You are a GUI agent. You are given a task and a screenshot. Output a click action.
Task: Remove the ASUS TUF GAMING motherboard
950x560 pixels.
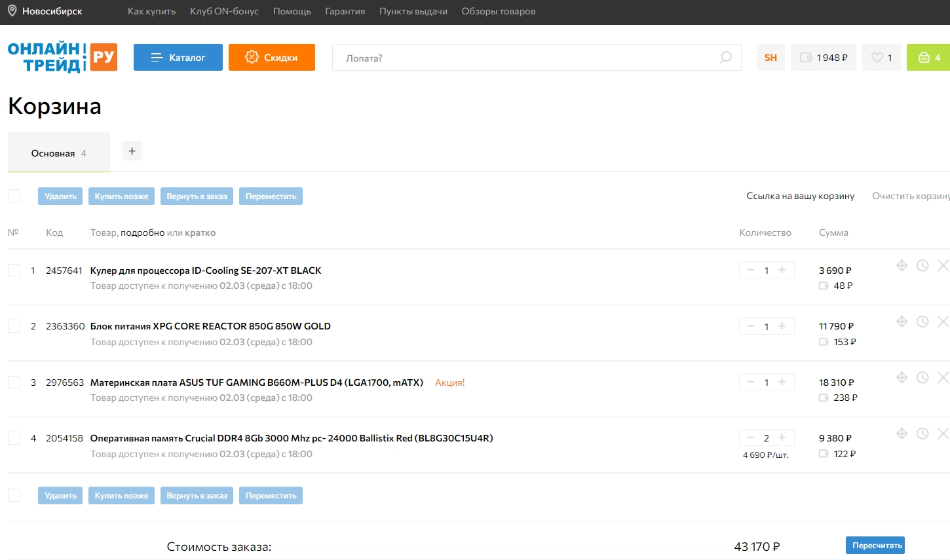(x=943, y=377)
